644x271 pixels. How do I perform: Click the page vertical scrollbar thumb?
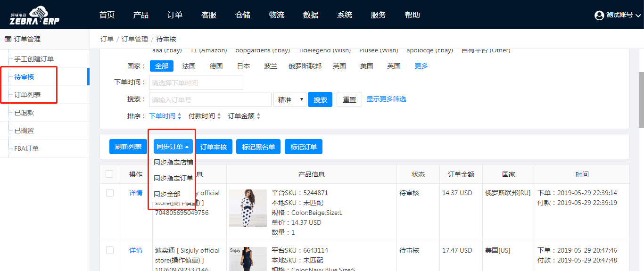641,100
